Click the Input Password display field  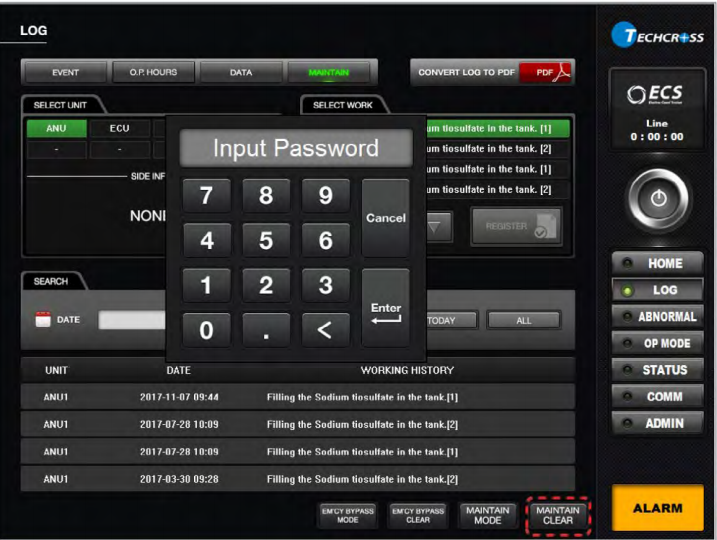point(296,148)
